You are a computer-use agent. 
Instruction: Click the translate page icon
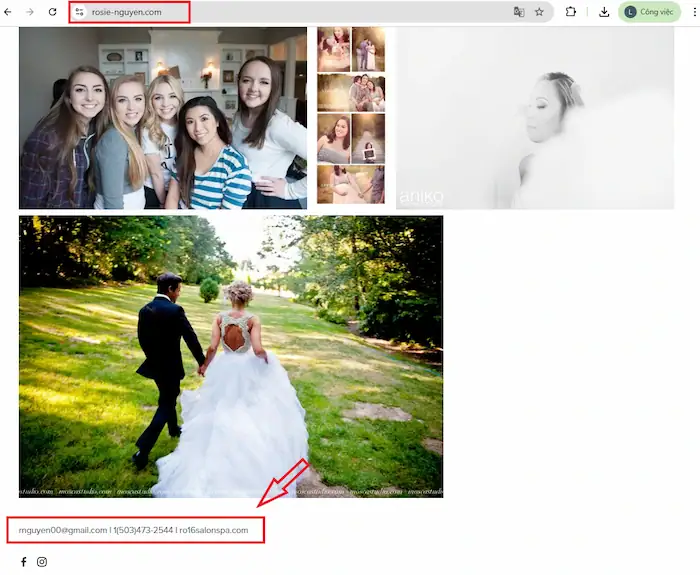click(518, 12)
